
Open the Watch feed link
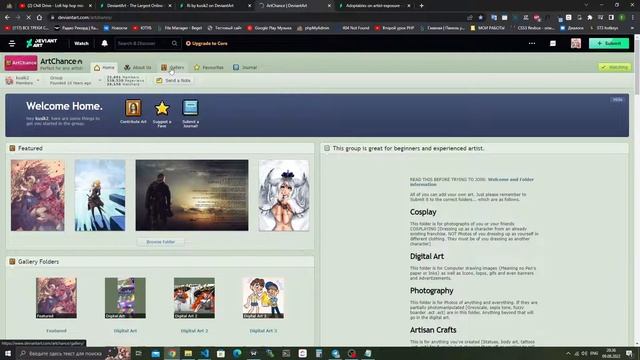pyautogui.click(x=81, y=43)
